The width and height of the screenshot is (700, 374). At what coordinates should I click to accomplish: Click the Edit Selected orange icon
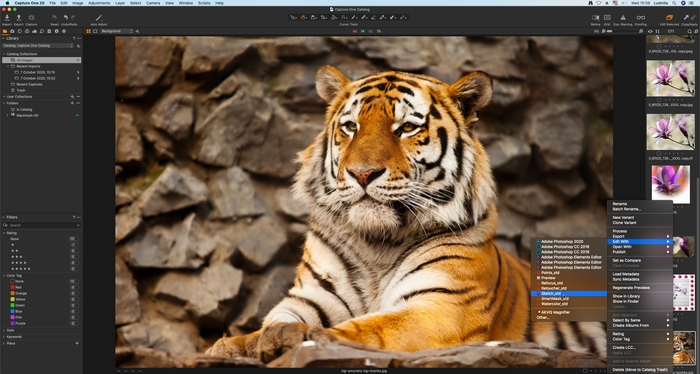click(669, 17)
